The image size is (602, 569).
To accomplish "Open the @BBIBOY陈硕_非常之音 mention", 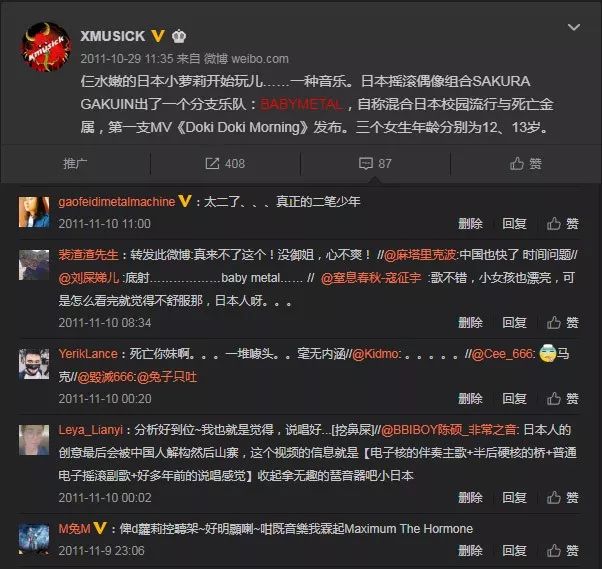I will [450, 430].
